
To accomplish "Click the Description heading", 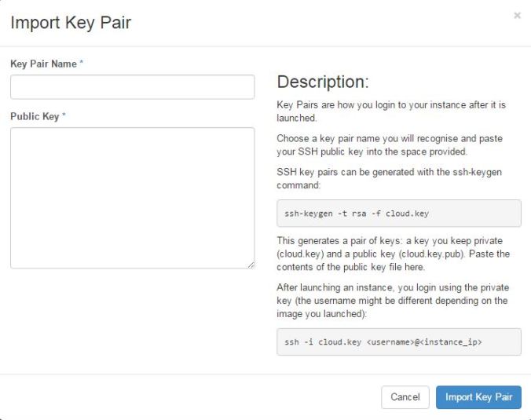I will [323, 82].
